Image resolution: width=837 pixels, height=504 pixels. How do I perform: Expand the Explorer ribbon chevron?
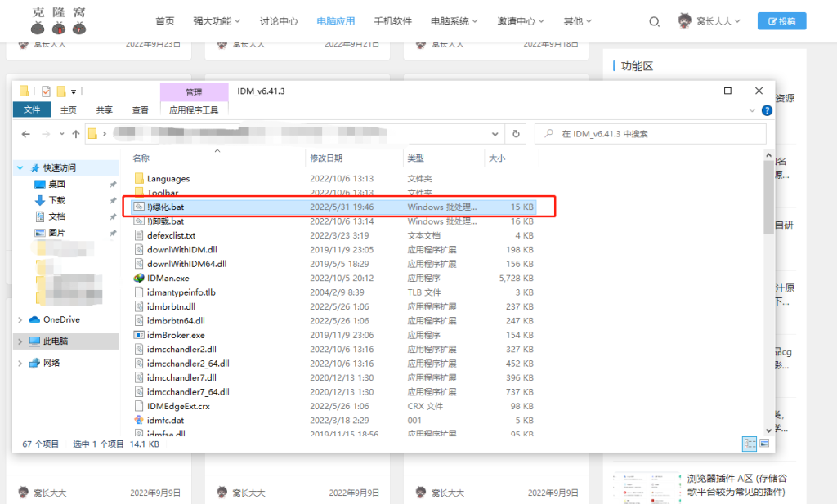coord(752,110)
